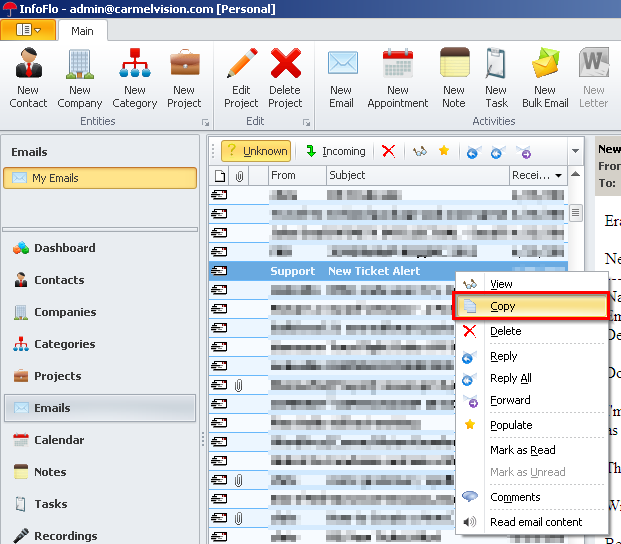Click the New Contact icon
Screen dimensions: 621x544
pos(28,66)
